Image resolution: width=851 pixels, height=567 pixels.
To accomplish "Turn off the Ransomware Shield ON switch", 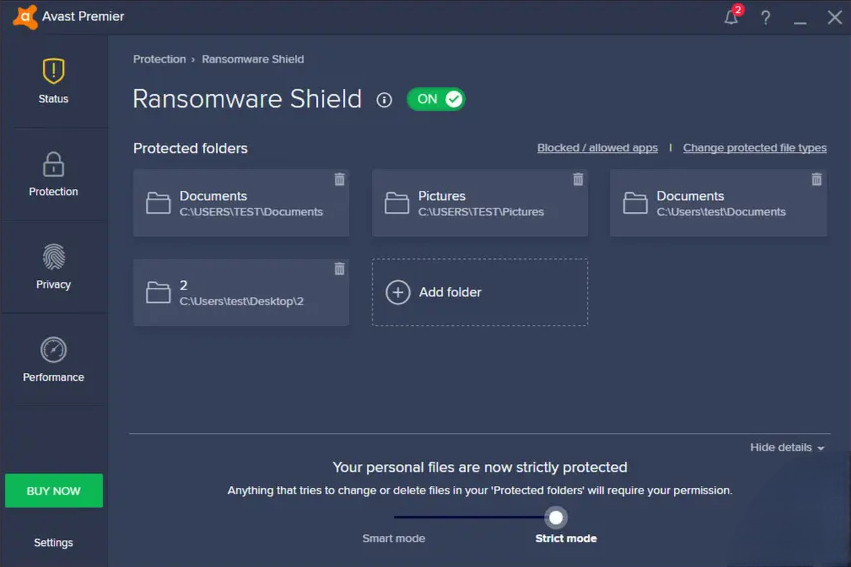I will pos(436,99).
